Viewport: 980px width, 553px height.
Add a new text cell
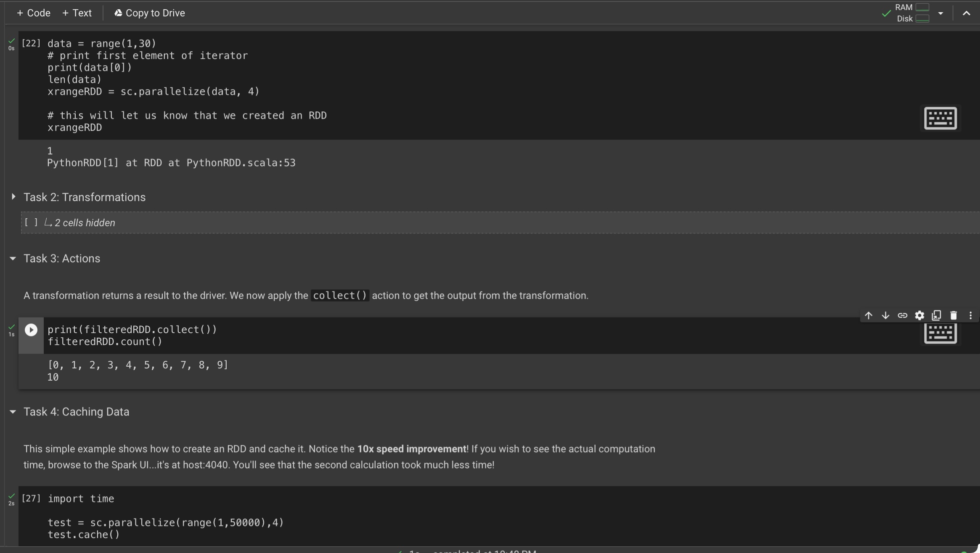(x=77, y=13)
